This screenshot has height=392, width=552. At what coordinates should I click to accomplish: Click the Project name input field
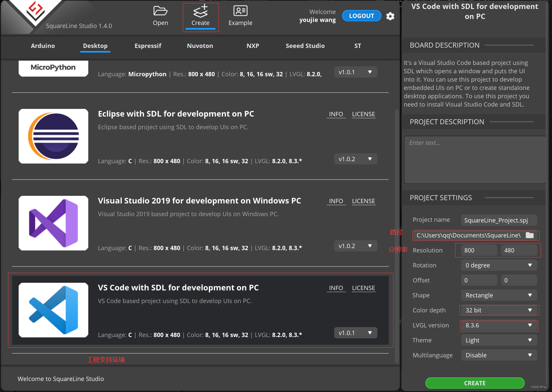tap(499, 220)
